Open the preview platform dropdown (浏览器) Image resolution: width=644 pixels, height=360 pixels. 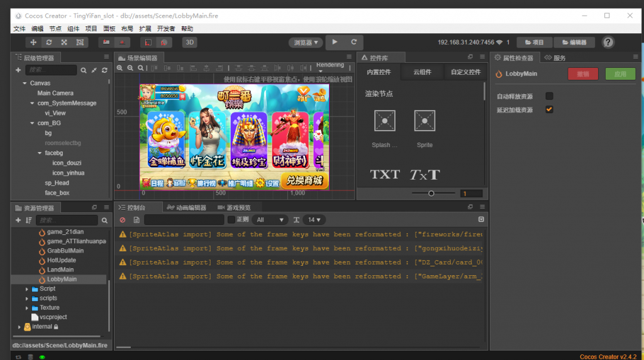(306, 42)
